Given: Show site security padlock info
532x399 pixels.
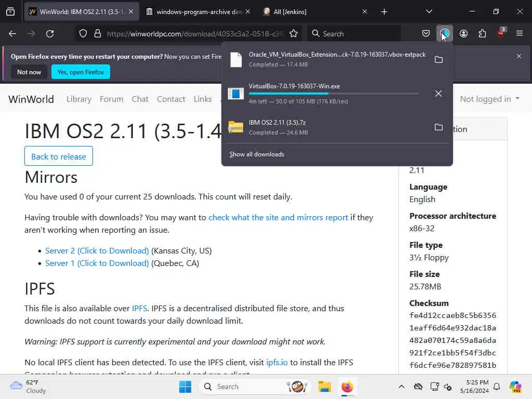Looking at the screenshot, I should tap(98, 34).
